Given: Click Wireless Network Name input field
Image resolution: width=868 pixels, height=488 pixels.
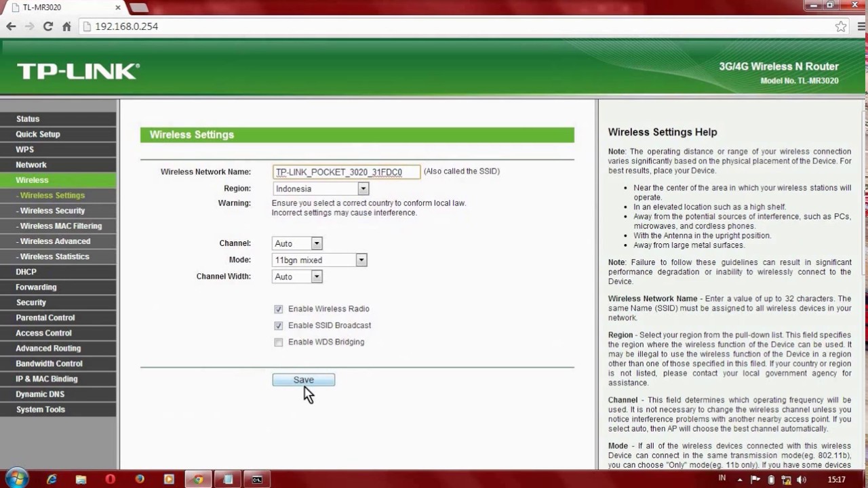Looking at the screenshot, I should point(347,172).
